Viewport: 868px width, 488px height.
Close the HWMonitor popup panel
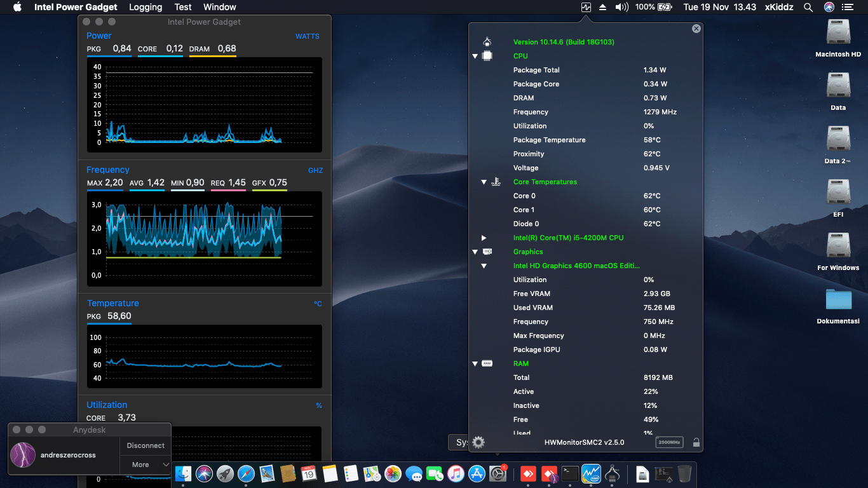point(696,29)
